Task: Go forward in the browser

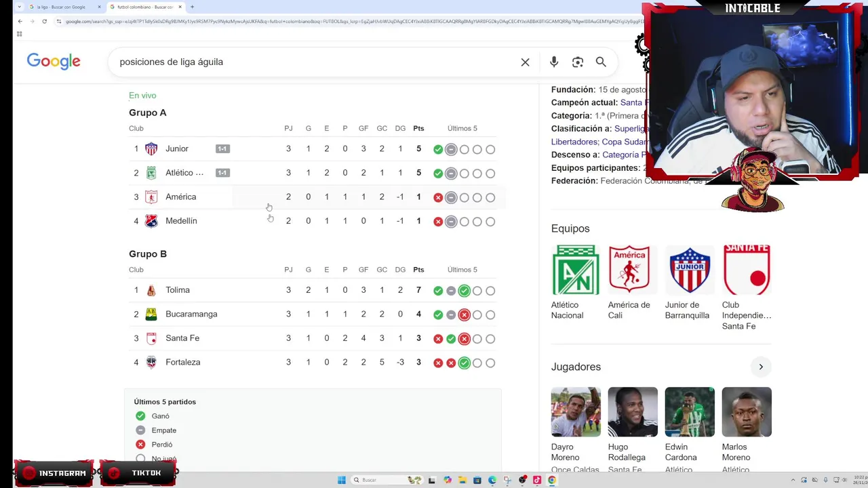Action: click(32, 21)
